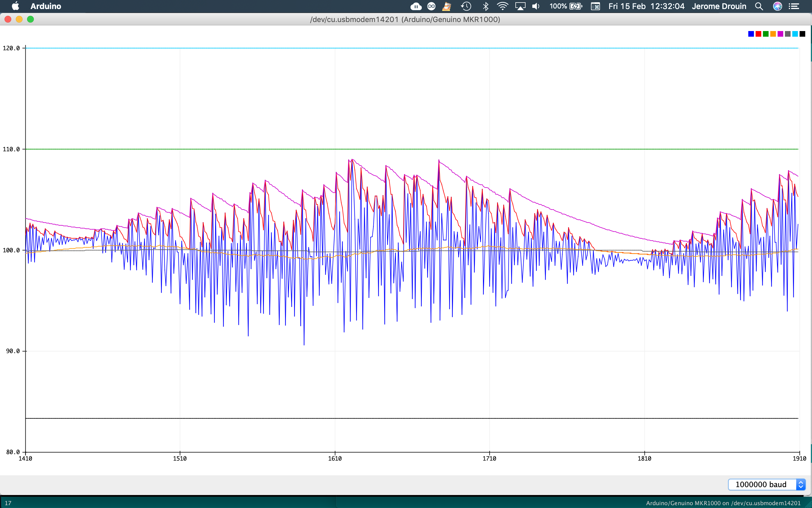The image size is (812, 508).
Task: Click the green legend color swatch
Action: (766, 34)
